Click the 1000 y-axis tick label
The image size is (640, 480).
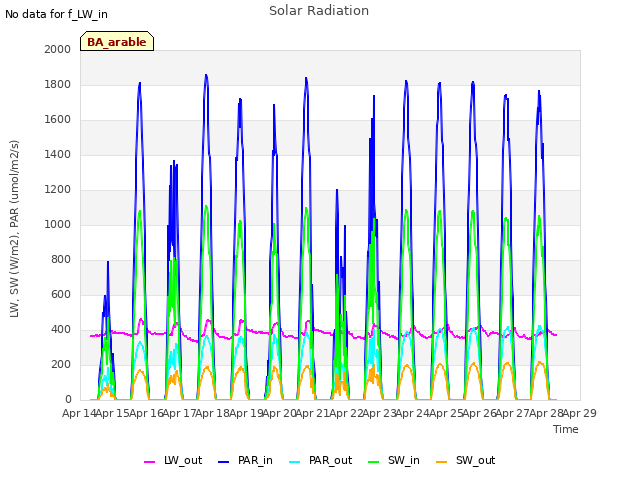point(58,224)
